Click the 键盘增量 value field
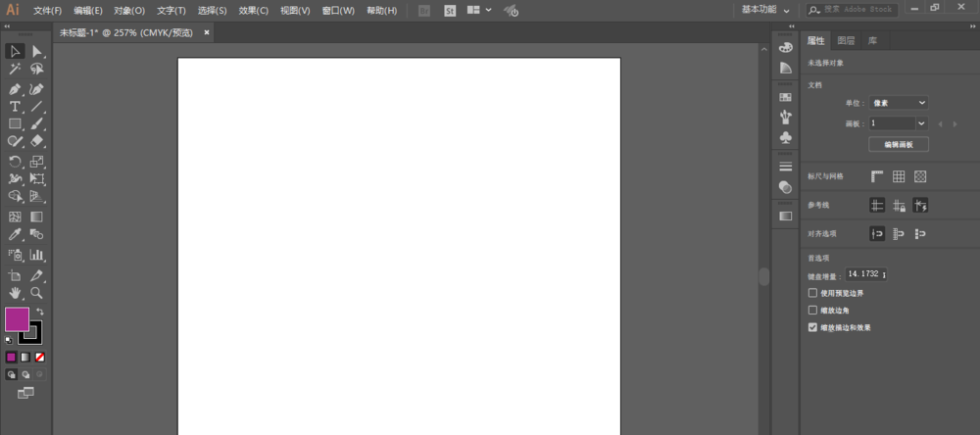This screenshot has height=435, width=980. pos(866,275)
